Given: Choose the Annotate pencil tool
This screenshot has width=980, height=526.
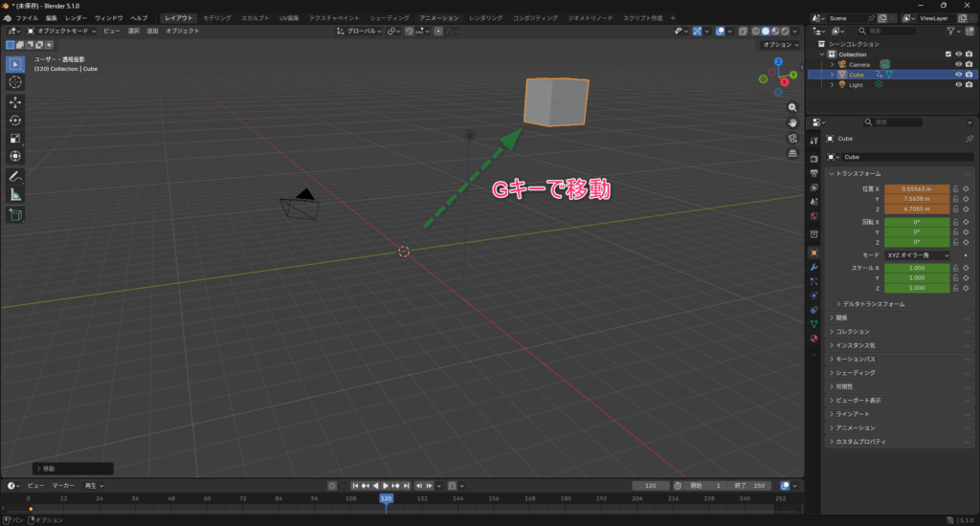Looking at the screenshot, I should (15, 176).
